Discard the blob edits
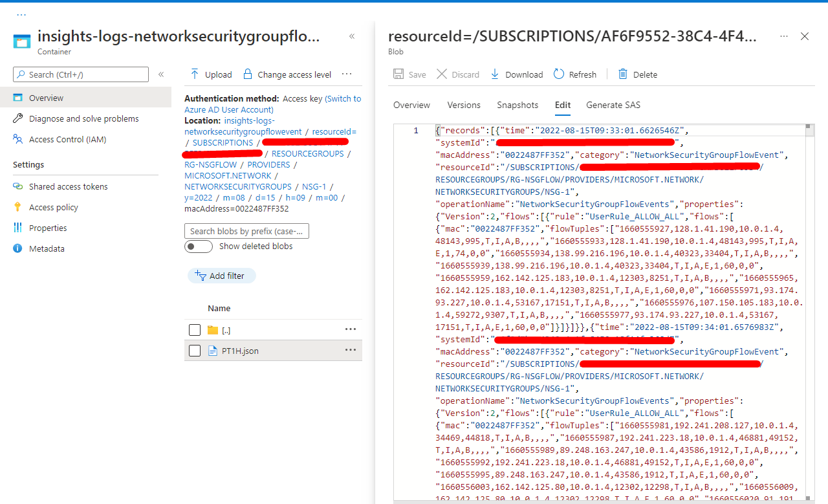The image size is (828, 504). 458,74
